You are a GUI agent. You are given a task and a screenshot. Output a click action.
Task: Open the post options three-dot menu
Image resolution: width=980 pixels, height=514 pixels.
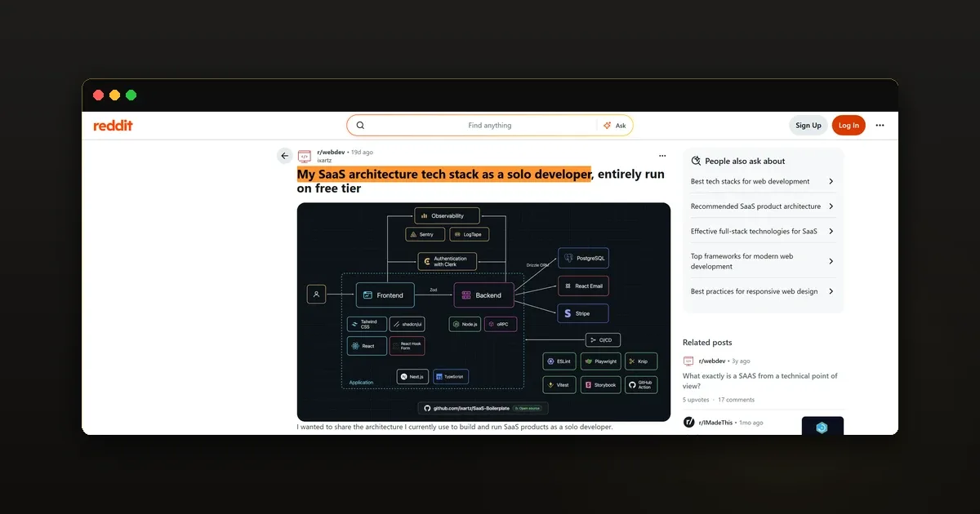(x=662, y=155)
